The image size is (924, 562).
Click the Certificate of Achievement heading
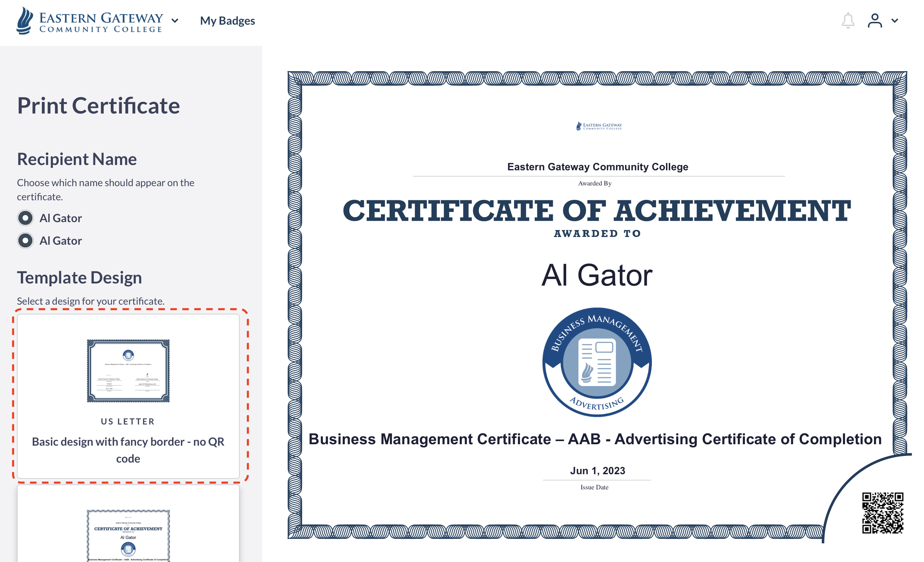(596, 211)
